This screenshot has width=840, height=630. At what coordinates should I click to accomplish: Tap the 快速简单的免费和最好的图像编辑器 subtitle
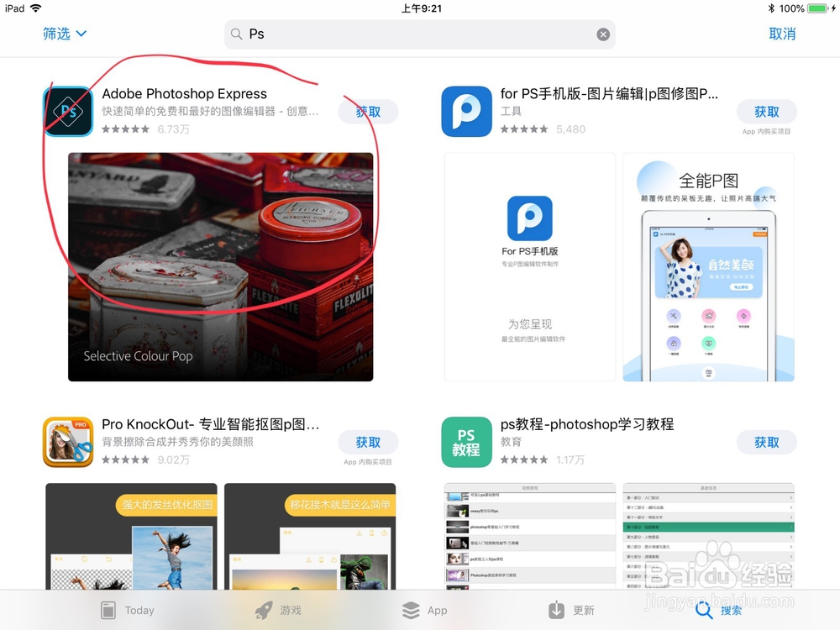[x=210, y=111]
